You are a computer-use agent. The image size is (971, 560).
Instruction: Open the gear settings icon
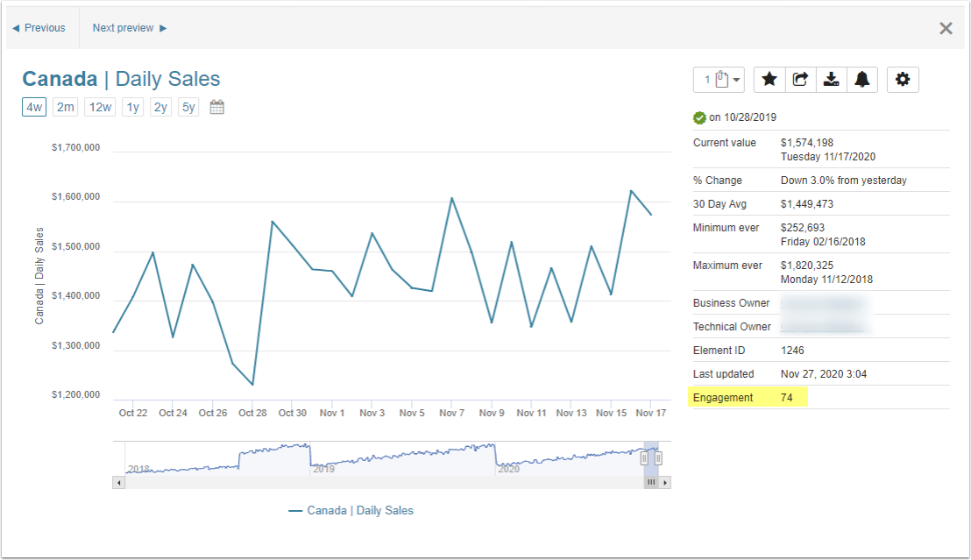pos(903,80)
